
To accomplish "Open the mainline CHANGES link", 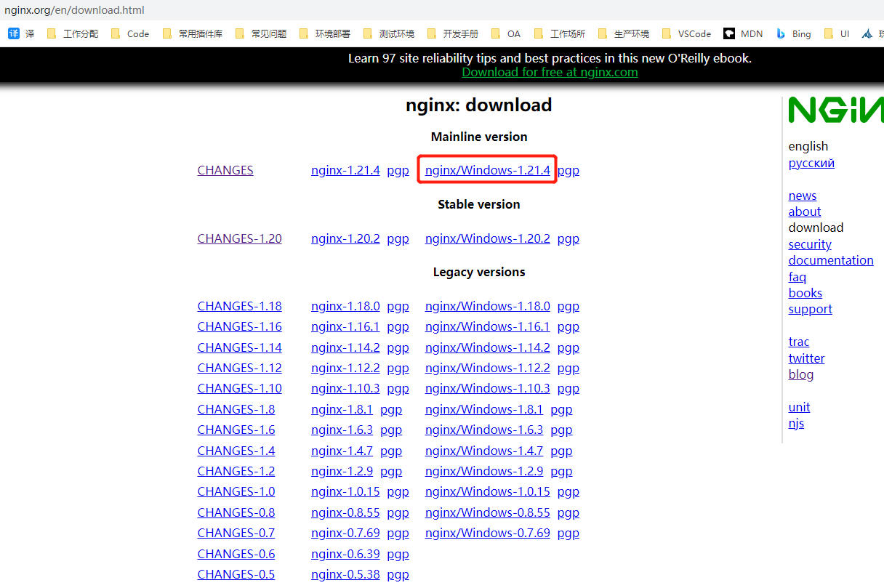I will [x=225, y=170].
